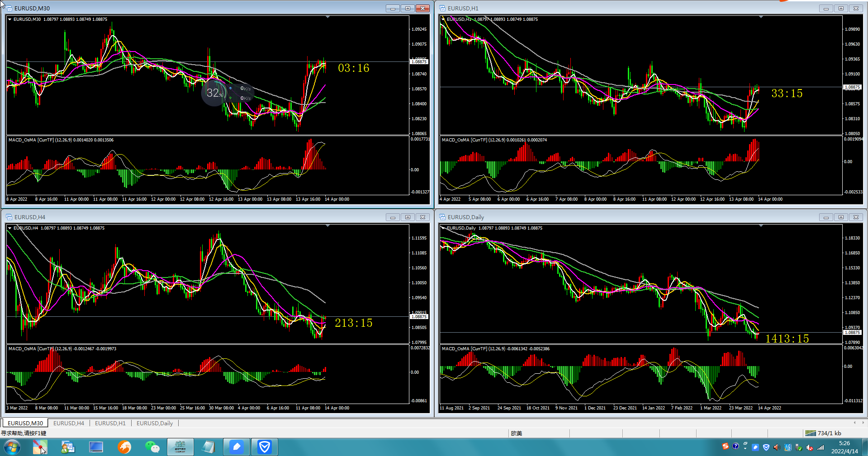The height and width of the screenshot is (456, 868).
Task: Click the blue network monitor tray icon
Action: tap(788, 447)
